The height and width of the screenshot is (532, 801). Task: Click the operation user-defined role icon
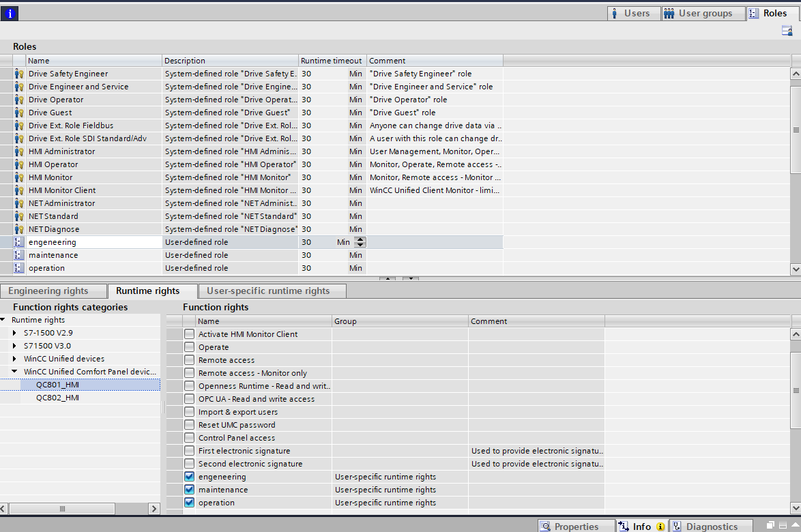point(19,268)
